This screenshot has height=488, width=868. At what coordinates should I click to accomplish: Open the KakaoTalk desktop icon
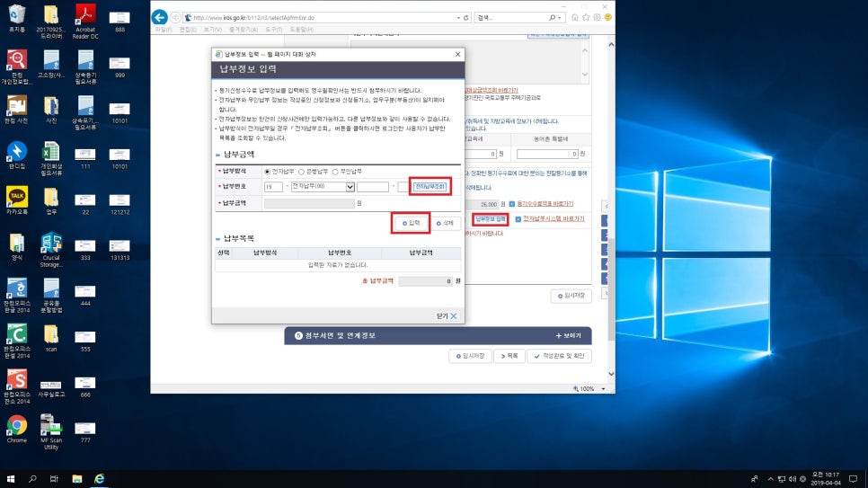pos(16,200)
